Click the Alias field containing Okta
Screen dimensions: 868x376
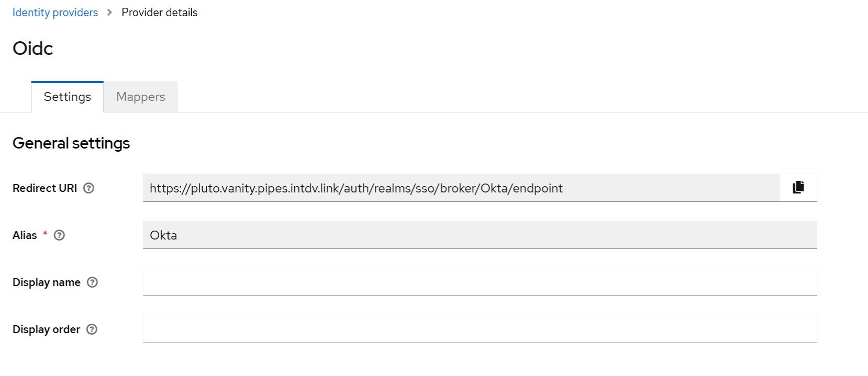coord(479,235)
